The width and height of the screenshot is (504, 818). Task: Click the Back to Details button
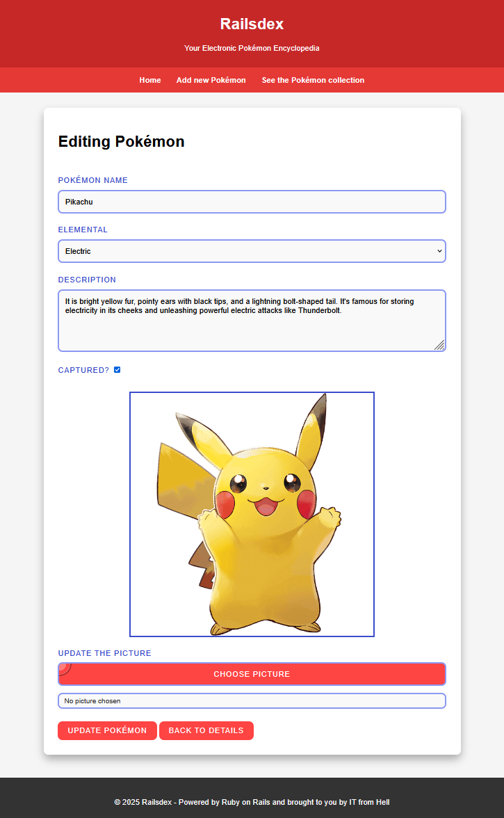pos(206,730)
